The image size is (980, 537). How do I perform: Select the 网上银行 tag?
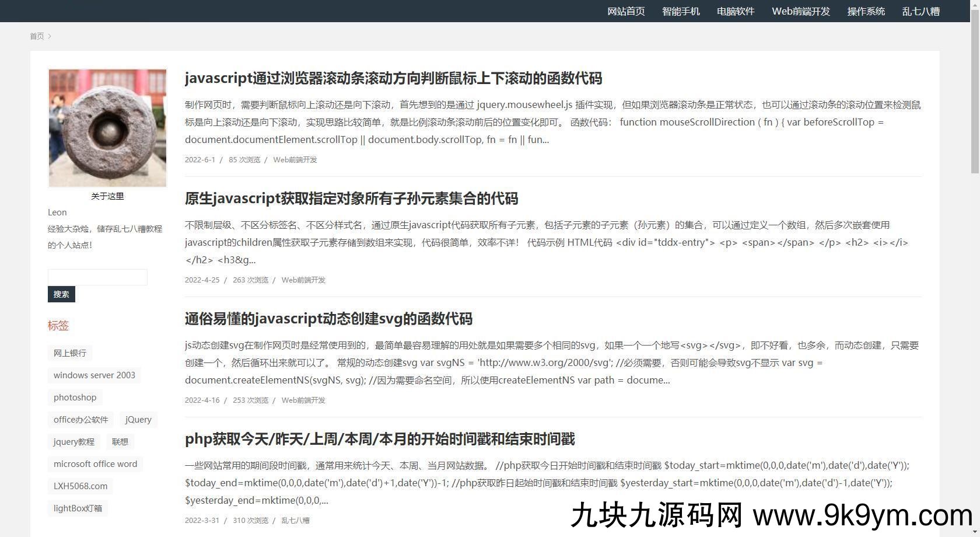click(70, 353)
